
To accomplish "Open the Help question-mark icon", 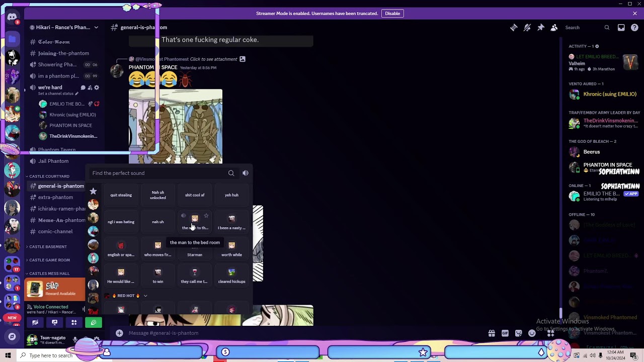I will (x=634, y=28).
